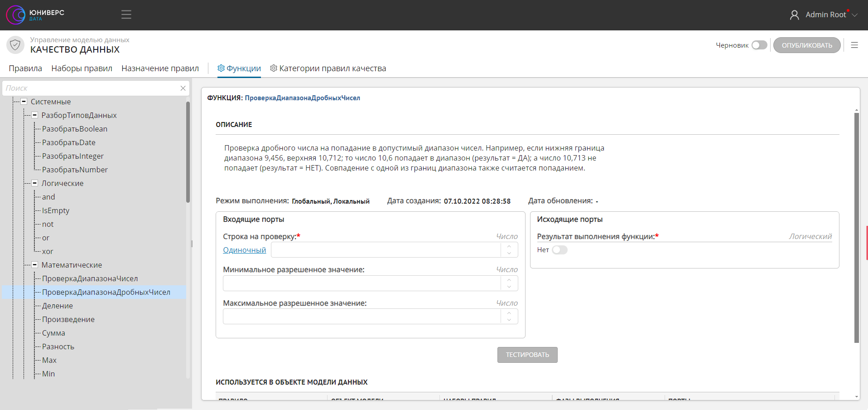
Task: Collapse the Логические tree node
Action: [x=35, y=183]
